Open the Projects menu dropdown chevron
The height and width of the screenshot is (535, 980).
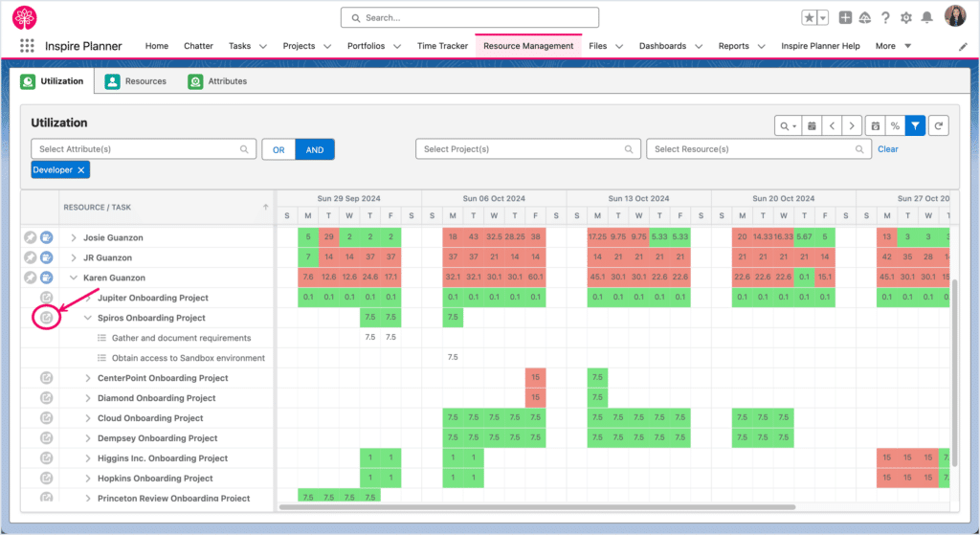pos(327,46)
